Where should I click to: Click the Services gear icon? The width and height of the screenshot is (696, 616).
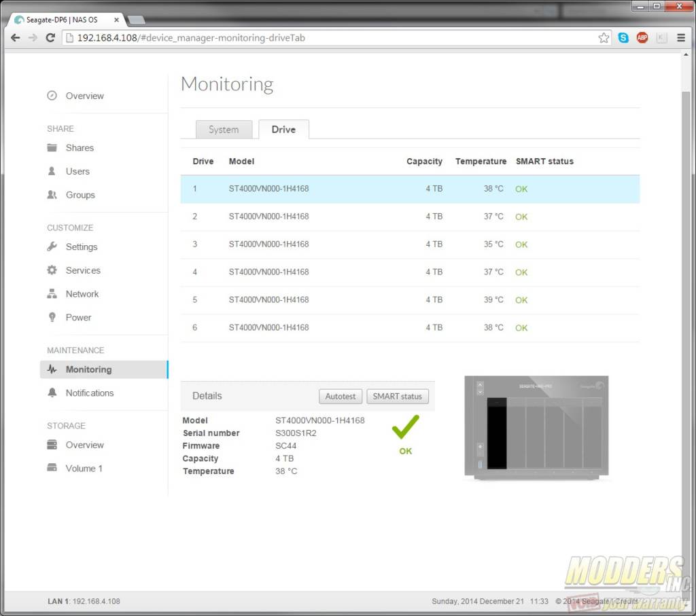coord(52,270)
